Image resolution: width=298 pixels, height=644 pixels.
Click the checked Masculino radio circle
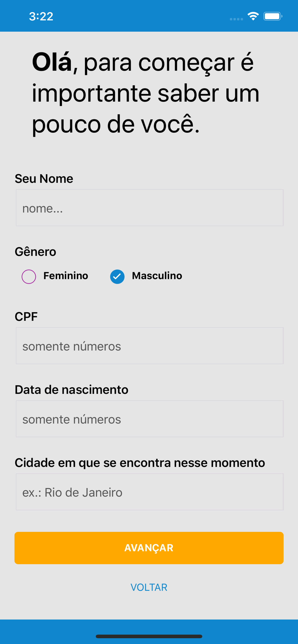tap(117, 277)
